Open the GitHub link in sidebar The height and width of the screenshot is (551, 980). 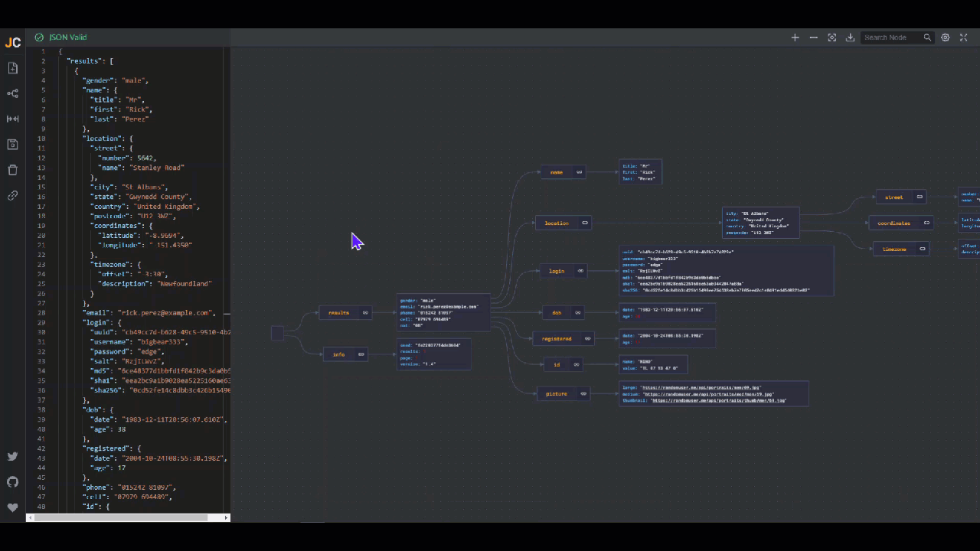pos(12,481)
